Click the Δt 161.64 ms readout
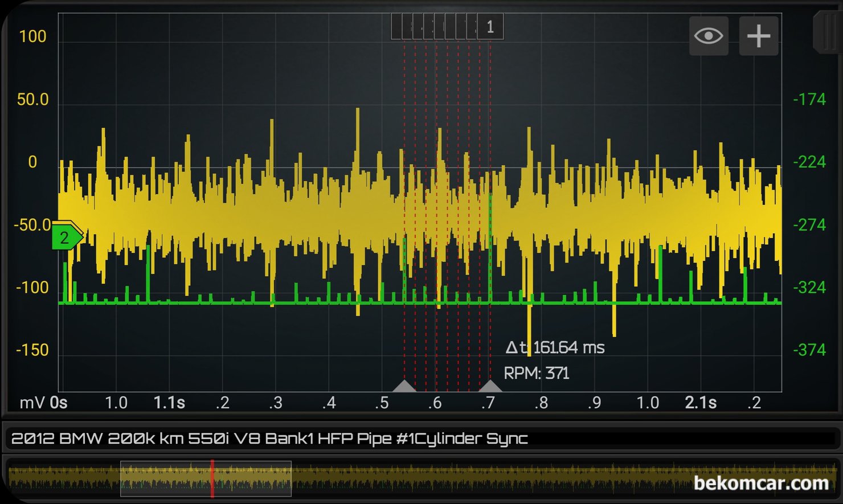The image size is (843, 504). pyautogui.click(x=555, y=347)
